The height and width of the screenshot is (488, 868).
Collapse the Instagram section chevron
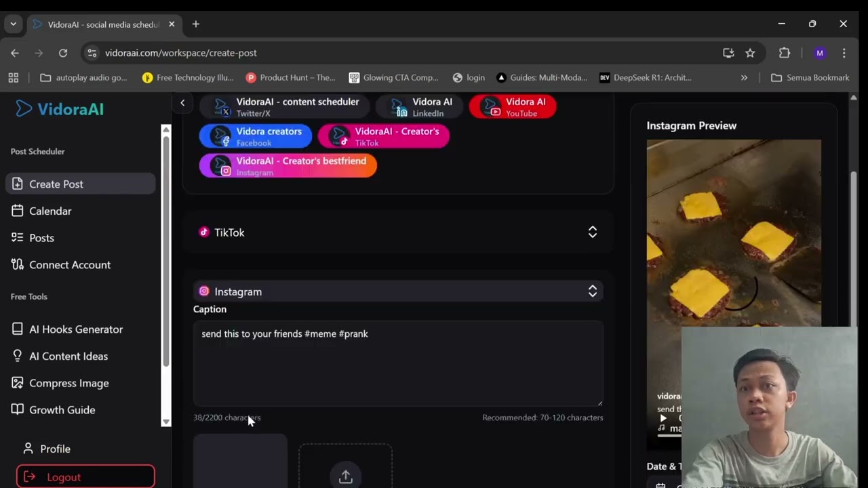(592, 291)
